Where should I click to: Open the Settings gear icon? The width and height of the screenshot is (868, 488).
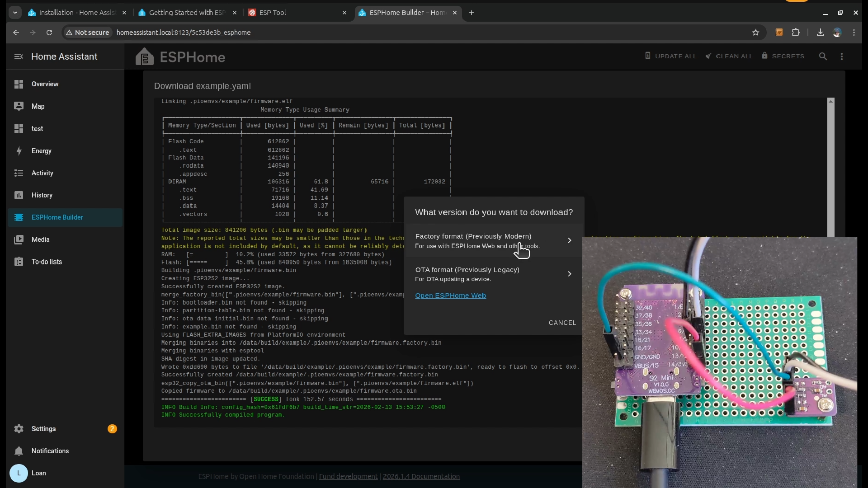pos(19,429)
